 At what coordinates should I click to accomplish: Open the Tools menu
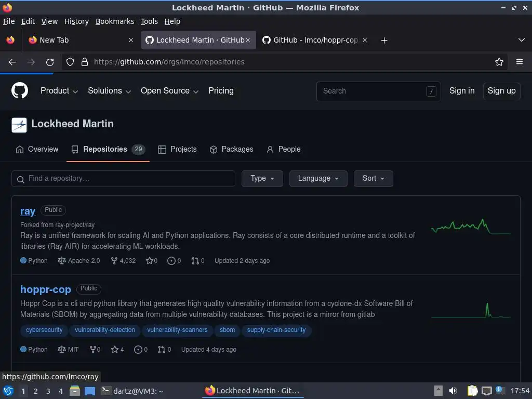tap(149, 21)
